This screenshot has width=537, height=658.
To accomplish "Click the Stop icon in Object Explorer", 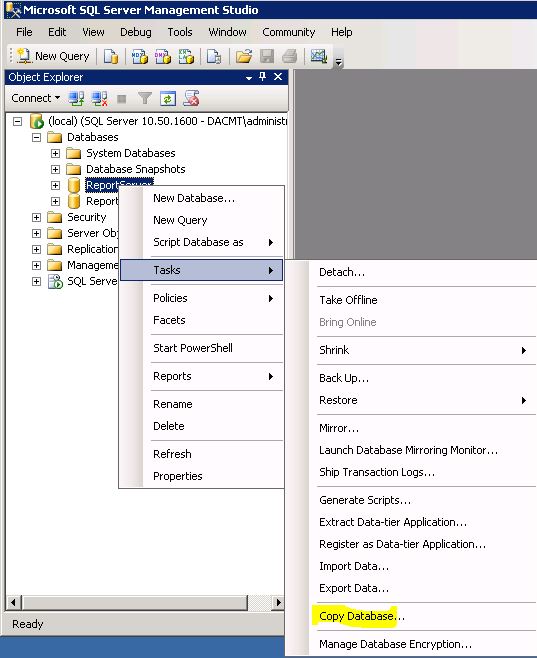I will [122, 99].
